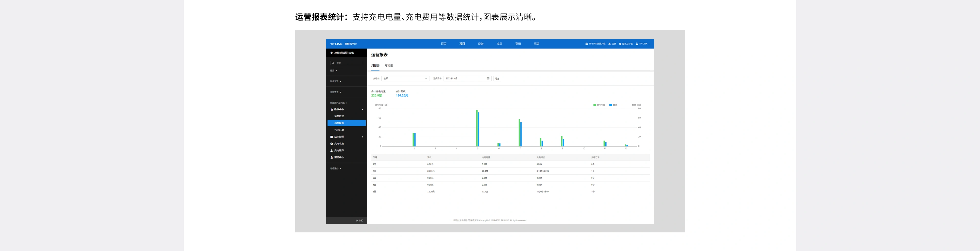Expand the 通用 sidebar group

click(334, 71)
